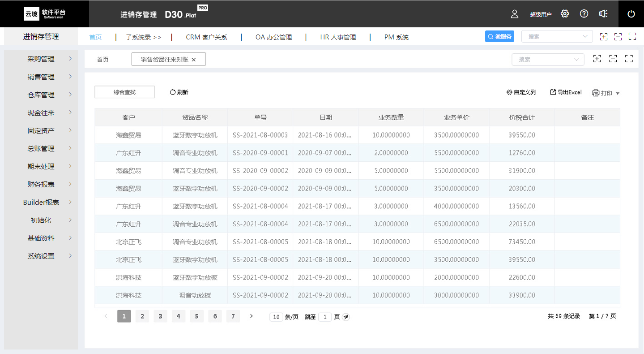
Task: Switch to the CRM 客户关系 tab
Action: (206, 37)
